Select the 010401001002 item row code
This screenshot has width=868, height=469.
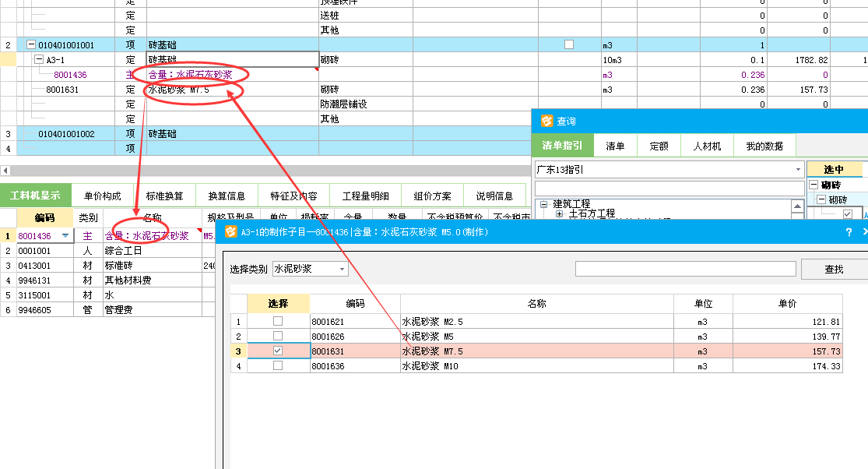click(66, 134)
